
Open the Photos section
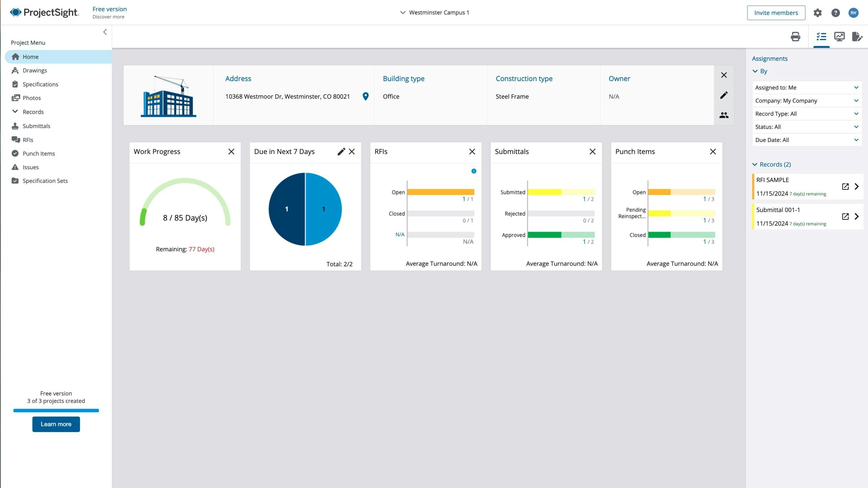pos(32,98)
